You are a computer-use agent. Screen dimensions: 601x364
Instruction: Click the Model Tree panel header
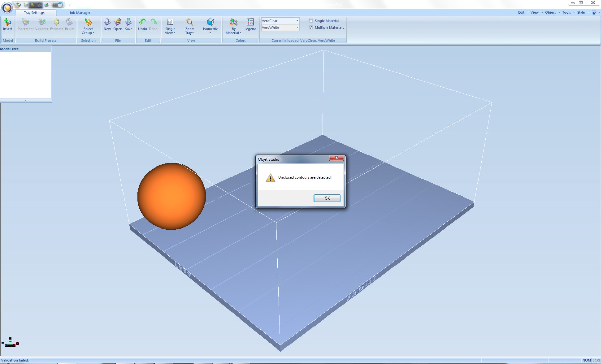(x=26, y=49)
